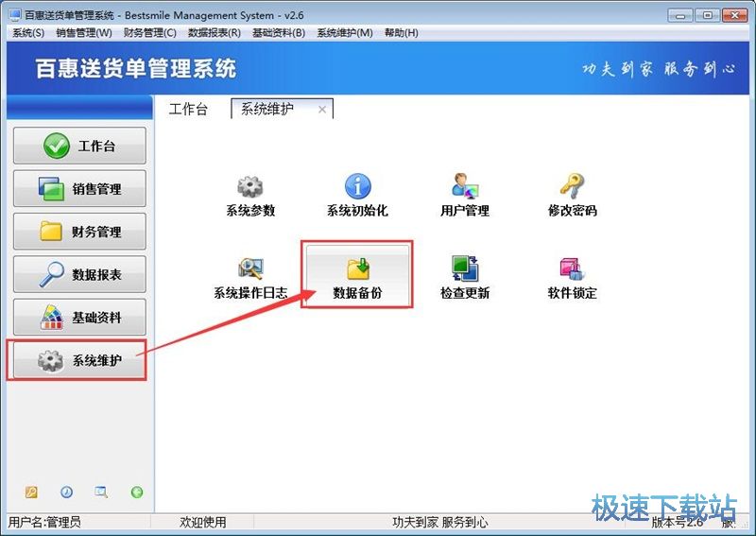Viewport: 756px width, 536px height.
Task: Go to 工作台 in the sidebar
Action: 79,146
